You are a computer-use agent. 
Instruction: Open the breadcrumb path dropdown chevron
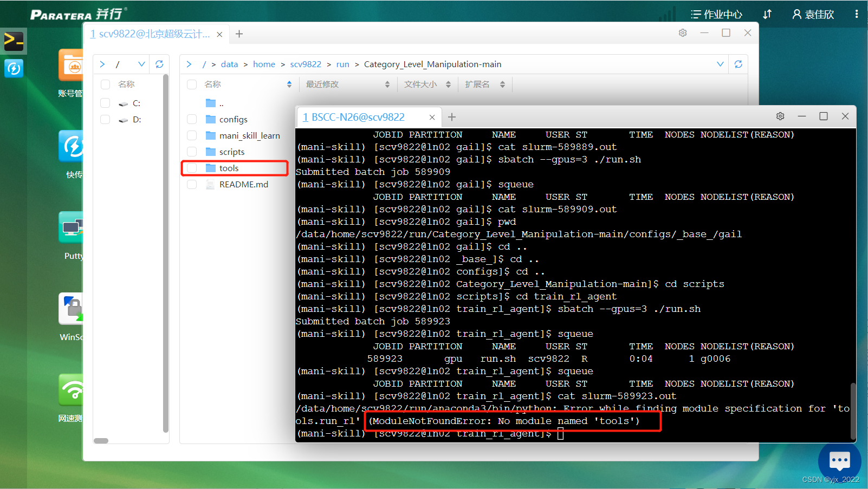pyautogui.click(x=721, y=64)
